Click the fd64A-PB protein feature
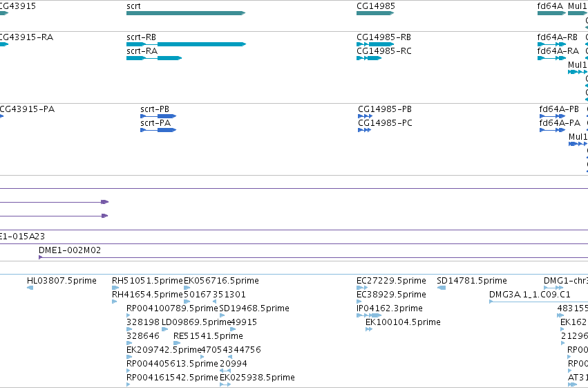Screen dimensions: 588x388 552,116
